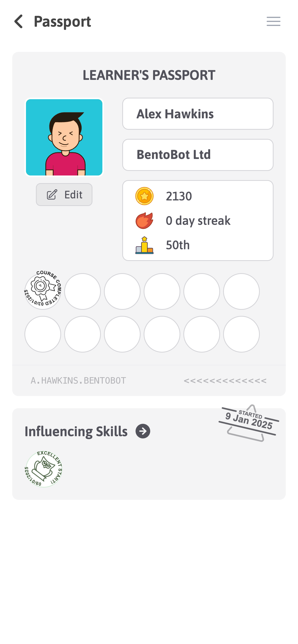
Task: Tap the Started 9 Jan 2025 stamp
Action: point(249,422)
